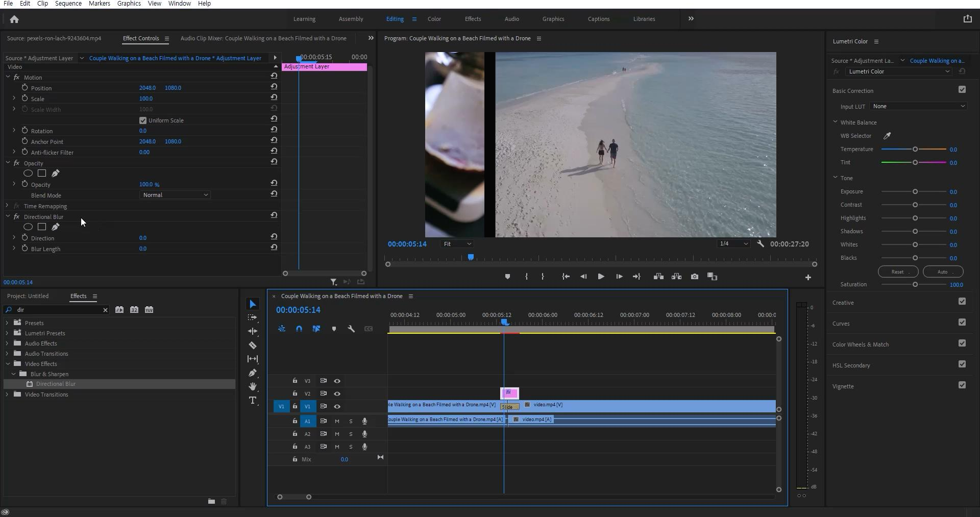
Task: Hide track V2 output with eye icon
Action: [337, 394]
